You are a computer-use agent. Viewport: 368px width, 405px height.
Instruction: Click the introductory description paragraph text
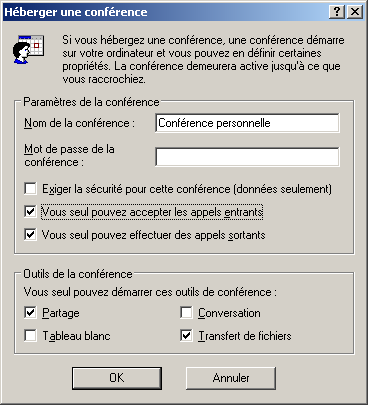click(203, 60)
